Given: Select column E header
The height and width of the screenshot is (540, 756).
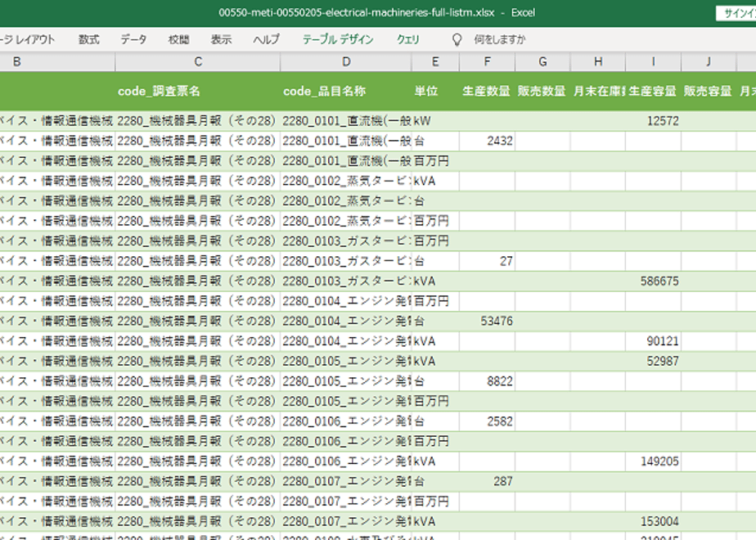Looking at the screenshot, I should pyautogui.click(x=435, y=61).
